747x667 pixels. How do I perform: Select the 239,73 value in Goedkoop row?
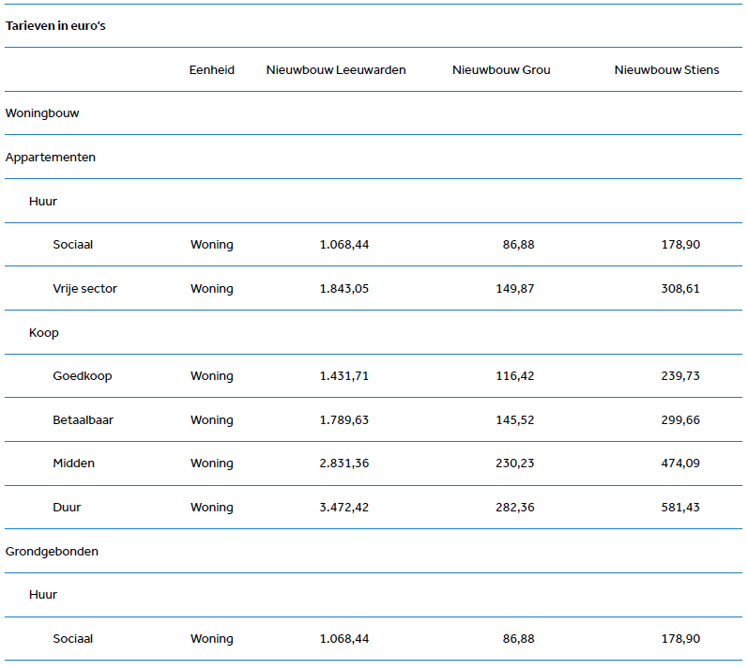(x=680, y=376)
